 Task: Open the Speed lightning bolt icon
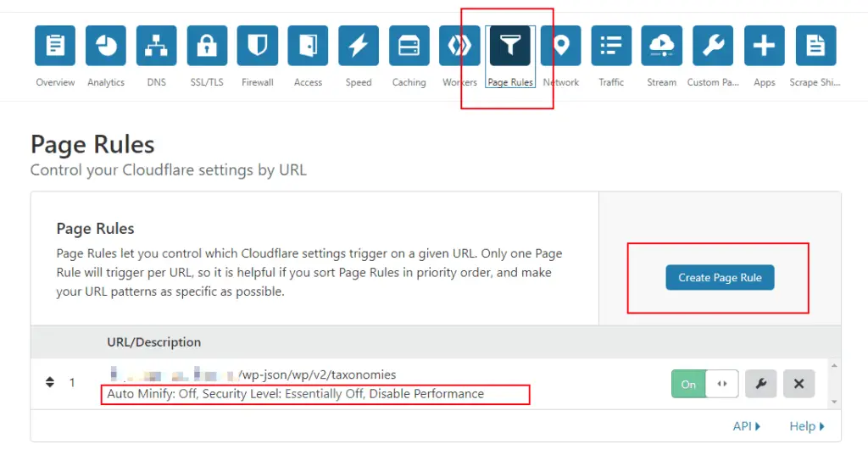pyautogui.click(x=359, y=46)
